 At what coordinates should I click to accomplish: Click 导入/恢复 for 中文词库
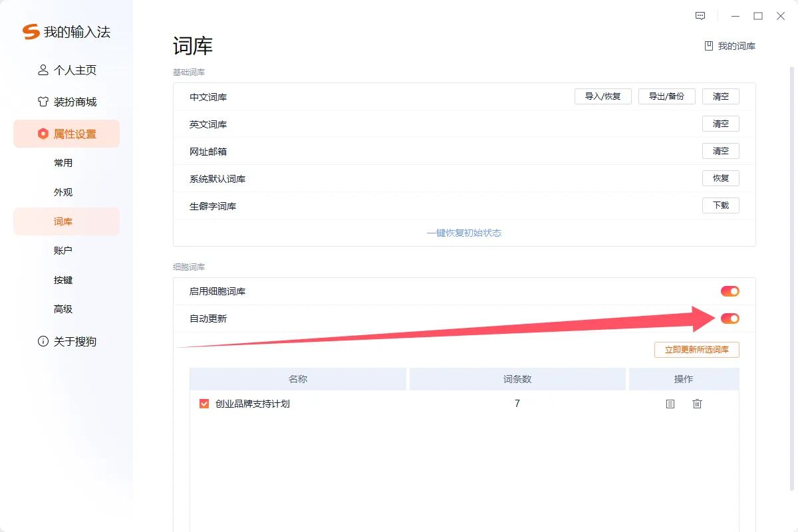click(x=602, y=96)
